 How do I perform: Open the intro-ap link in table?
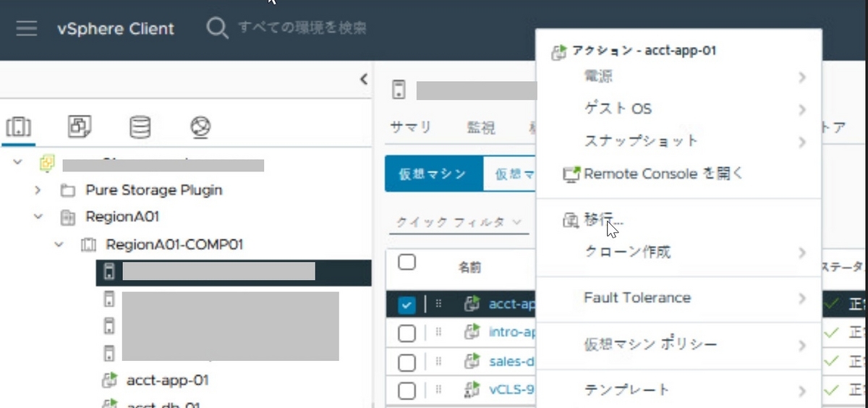(511, 333)
